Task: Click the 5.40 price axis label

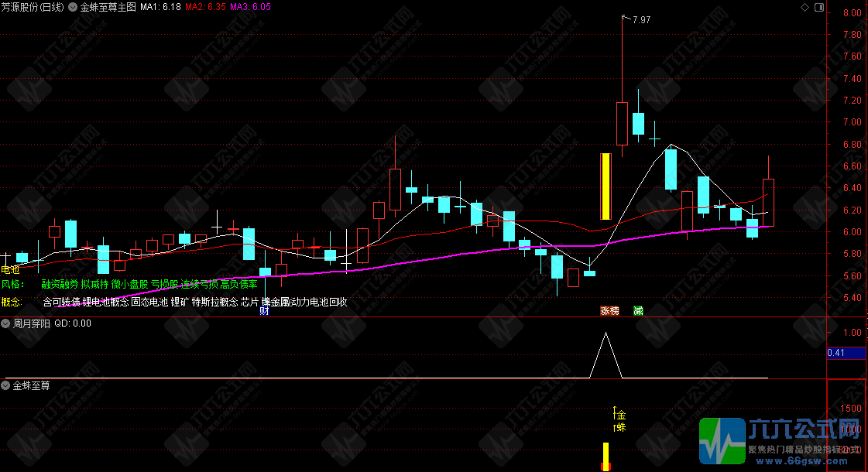Action: pyautogui.click(x=852, y=298)
